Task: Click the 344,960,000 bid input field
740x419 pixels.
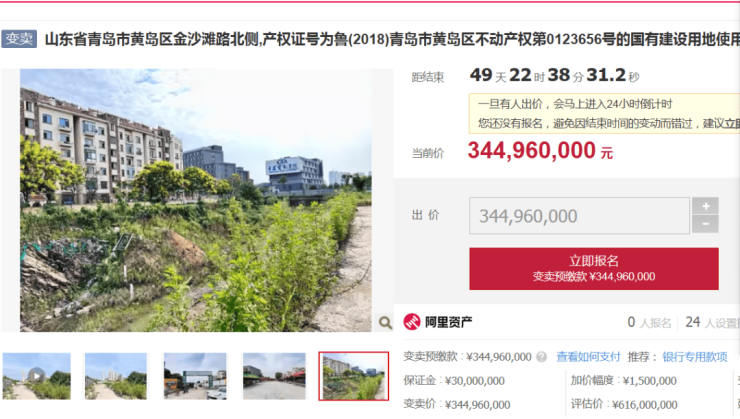Action: [x=580, y=216]
